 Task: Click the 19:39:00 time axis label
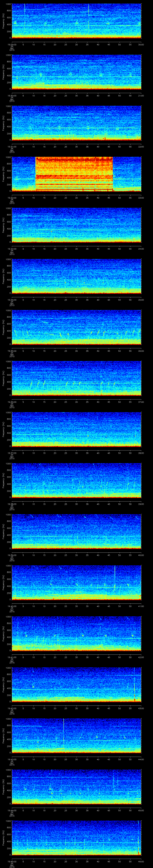pyautogui.click(x=12, y=555)
